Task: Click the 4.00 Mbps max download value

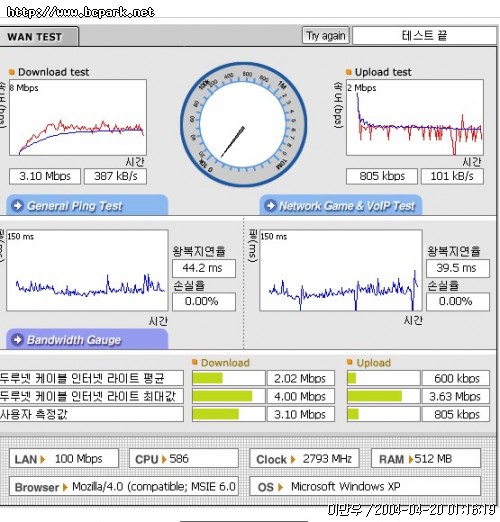Action: coord(301,396)
